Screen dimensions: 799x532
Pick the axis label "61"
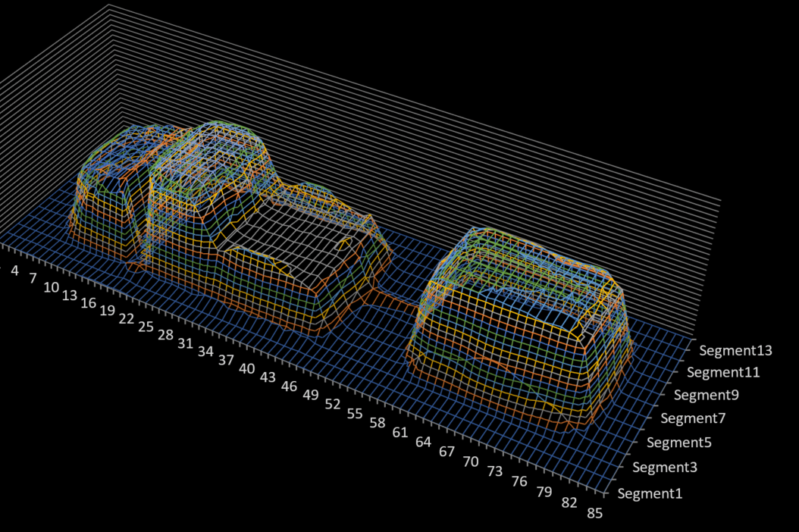(400, 432)
